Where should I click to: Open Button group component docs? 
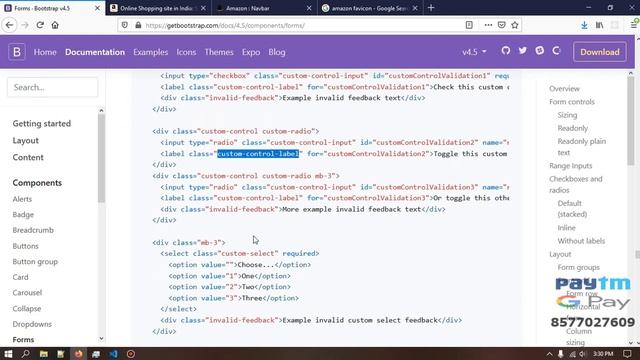coord(35,262)
